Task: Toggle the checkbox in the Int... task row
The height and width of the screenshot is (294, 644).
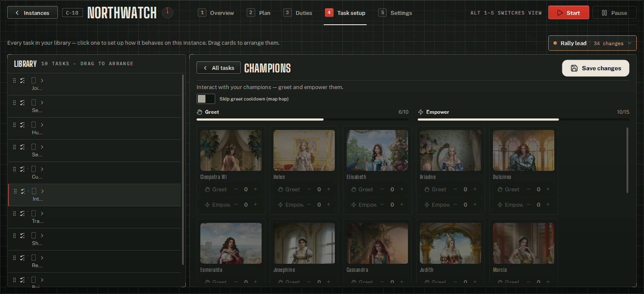Action: [x=34, y=191]
